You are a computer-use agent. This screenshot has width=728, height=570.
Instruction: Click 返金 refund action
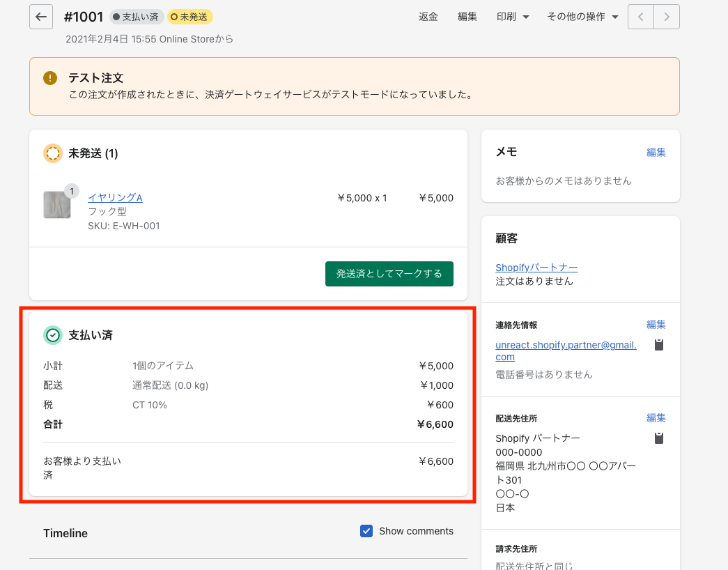pyautogui.click(x=428, y=17)
